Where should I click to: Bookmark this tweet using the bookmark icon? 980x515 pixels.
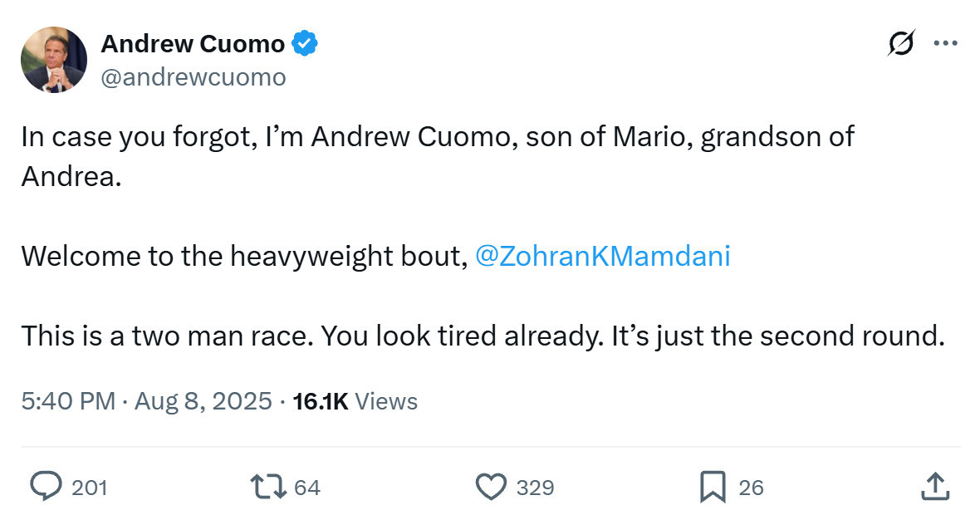713,487
